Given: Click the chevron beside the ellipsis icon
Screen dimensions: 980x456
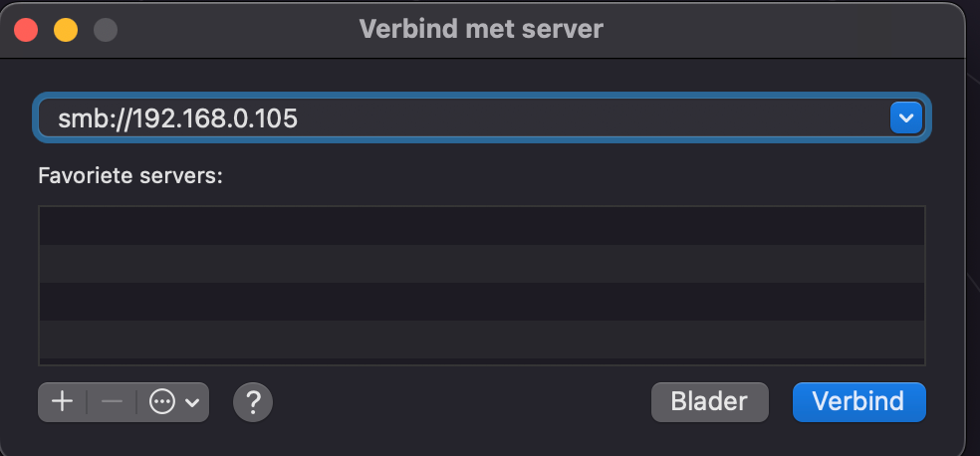Looking at the screenshot, I should [192, 402].
